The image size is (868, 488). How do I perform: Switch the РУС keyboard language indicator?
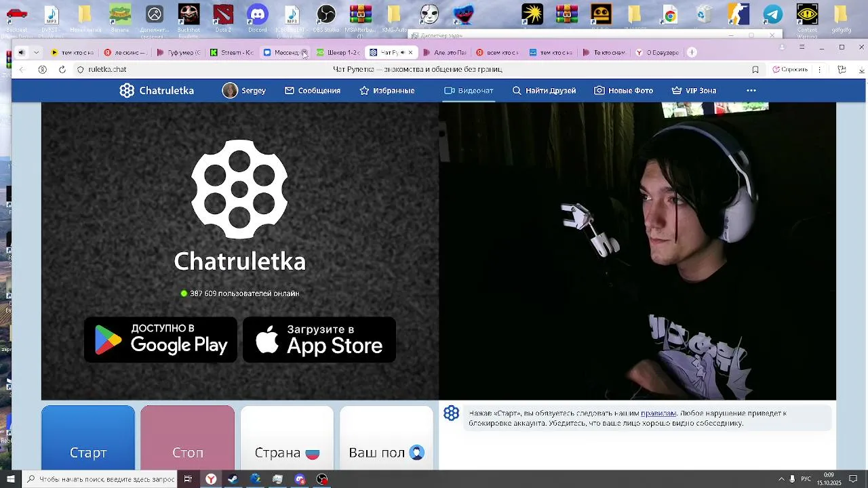click(x=806, y=479)
